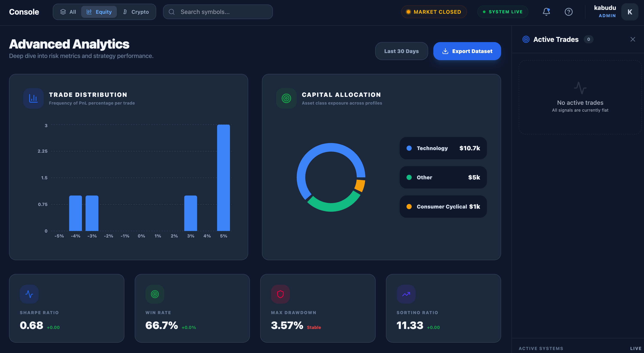Click the Trade Distribution bar chart icon
Image resolution: width=644 pixels, height=353 pixels.
pos(33,98)
